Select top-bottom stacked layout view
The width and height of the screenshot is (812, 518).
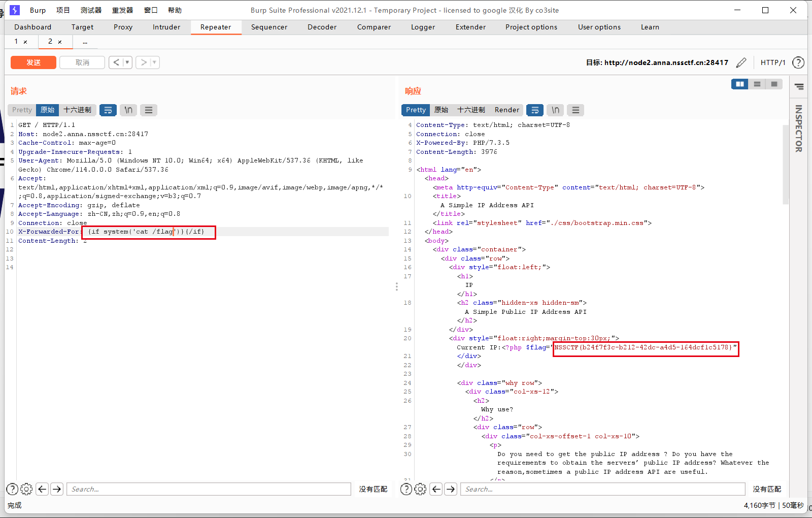(x=757, y=84)
